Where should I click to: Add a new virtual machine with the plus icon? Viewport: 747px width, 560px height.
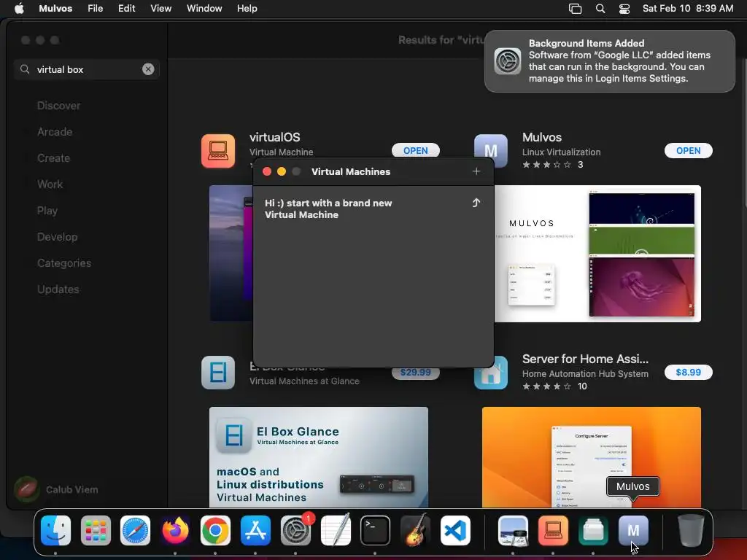[476, 171]
